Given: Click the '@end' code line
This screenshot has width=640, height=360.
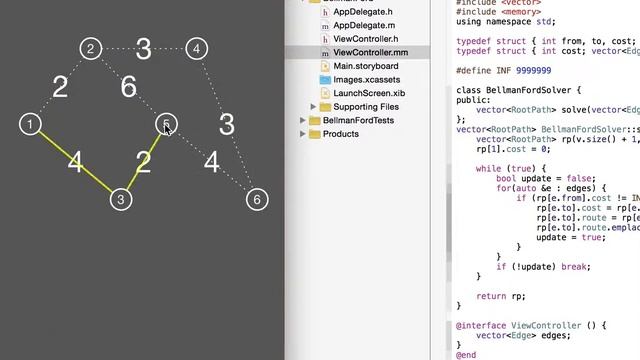Looking at the screenshot, I should [x=466, y=355].
